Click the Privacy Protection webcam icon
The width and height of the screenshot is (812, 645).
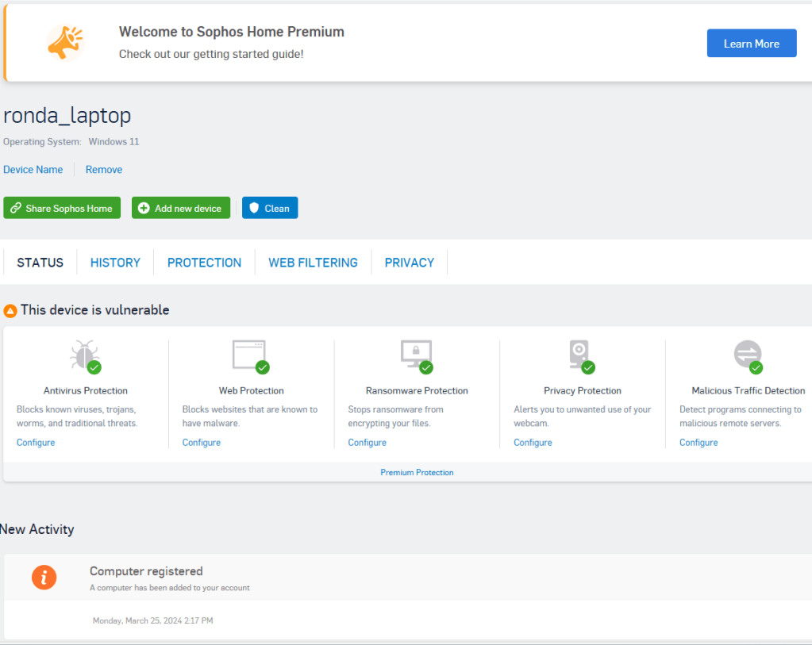click(580, 355)
